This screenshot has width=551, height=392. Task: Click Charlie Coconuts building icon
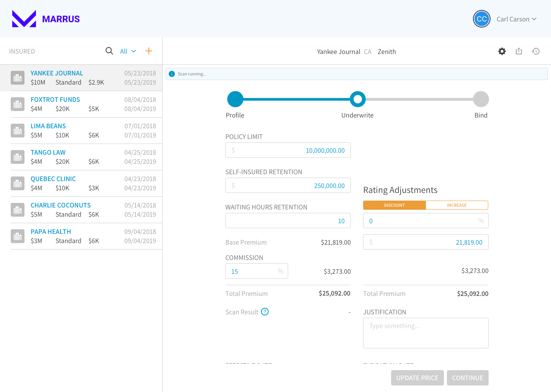tap(18, 210)
